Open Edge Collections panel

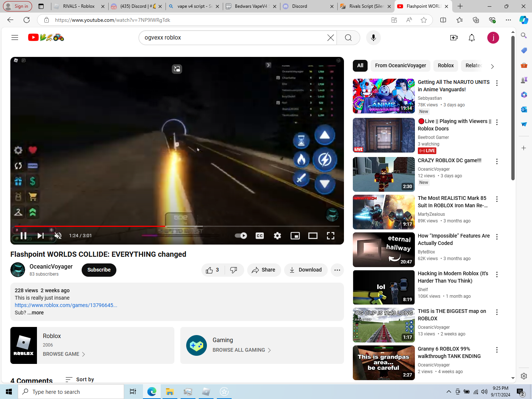tap(476, 20)
